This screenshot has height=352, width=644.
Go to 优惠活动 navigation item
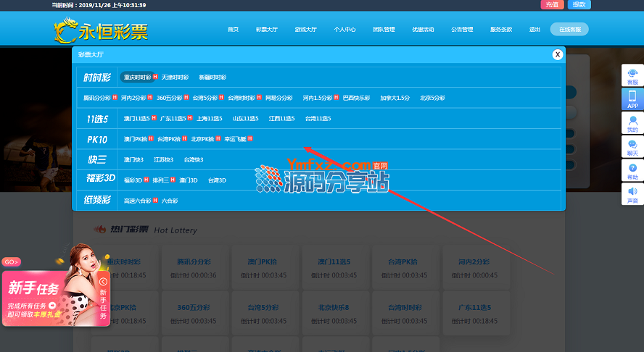point(423,30)
